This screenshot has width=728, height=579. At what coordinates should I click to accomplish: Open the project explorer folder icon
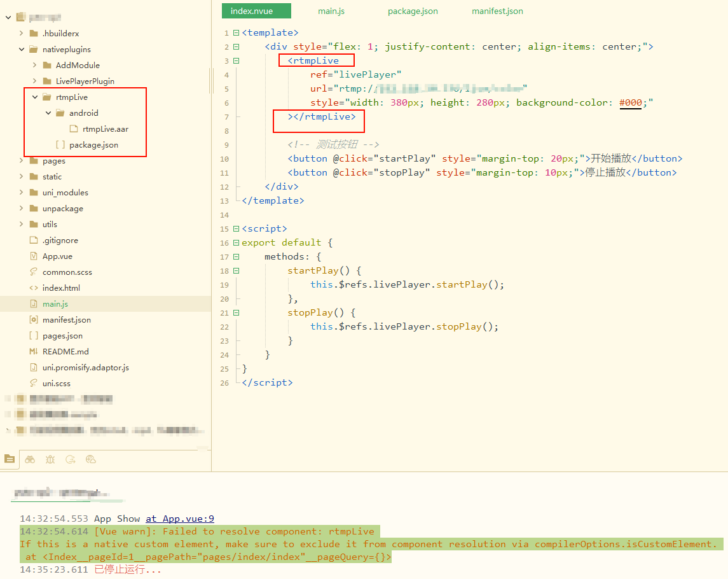[x=9, y=459]
